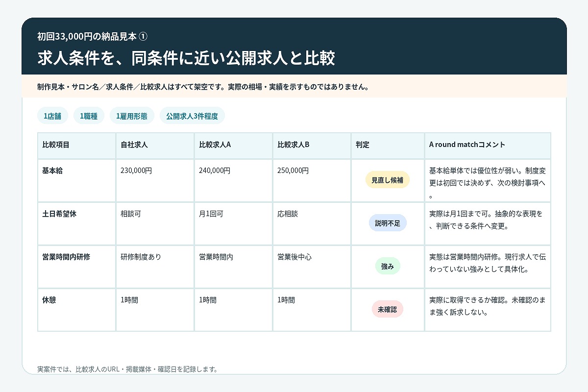Select the 基本給 row label

[52, 171]
